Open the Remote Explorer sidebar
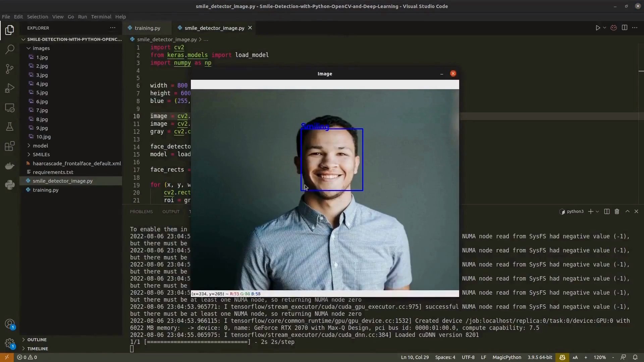 tap(10, 108)
